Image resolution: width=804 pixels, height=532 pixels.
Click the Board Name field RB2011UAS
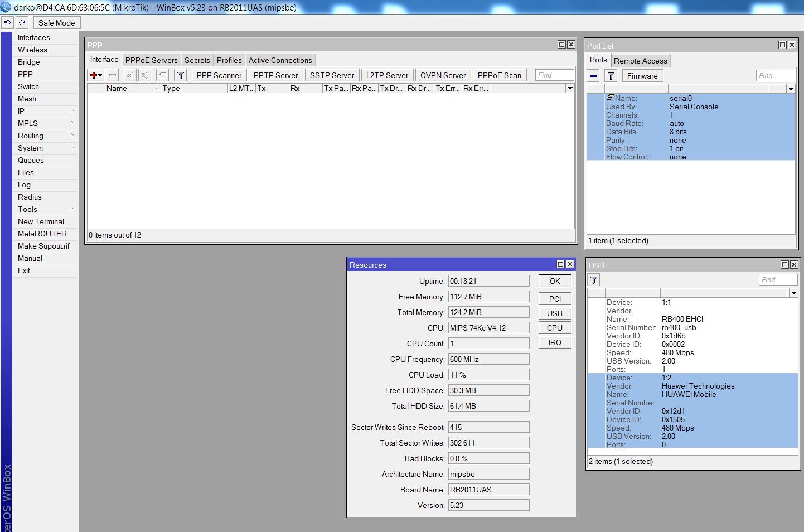[488, 490]
